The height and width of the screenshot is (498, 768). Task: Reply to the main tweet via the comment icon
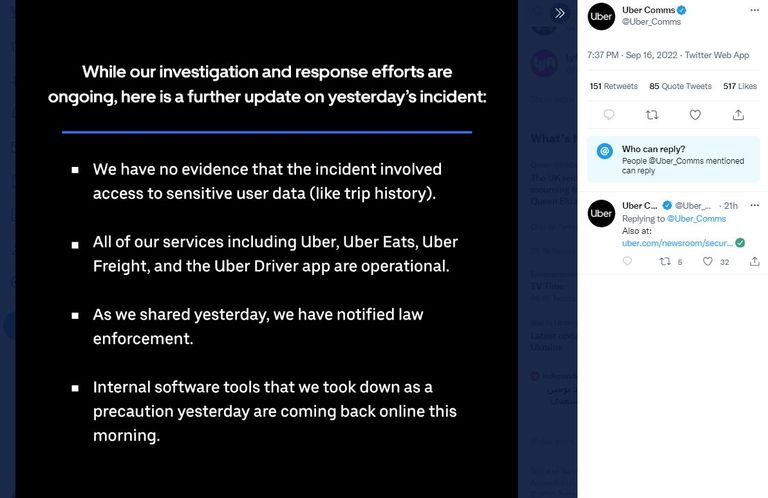click(x=609, y=115)
